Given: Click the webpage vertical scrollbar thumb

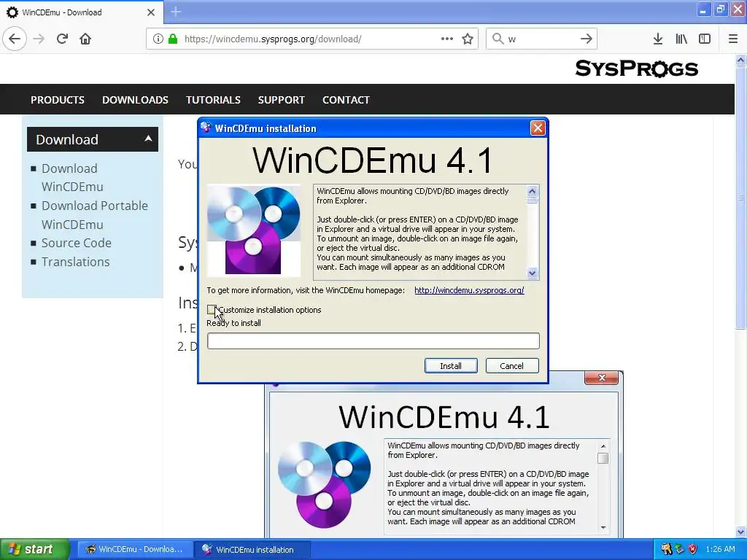Looking at the screenshot, I should [740, 198].
